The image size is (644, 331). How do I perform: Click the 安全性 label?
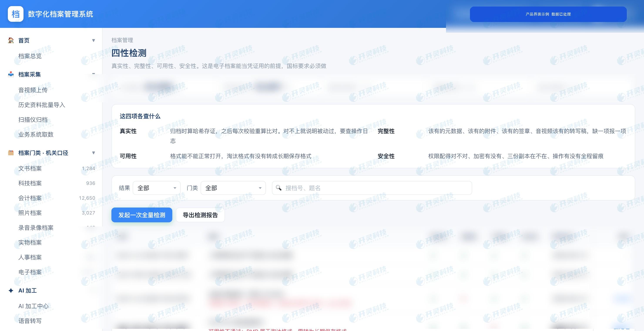pyautogui.click(x=386, y=156)
